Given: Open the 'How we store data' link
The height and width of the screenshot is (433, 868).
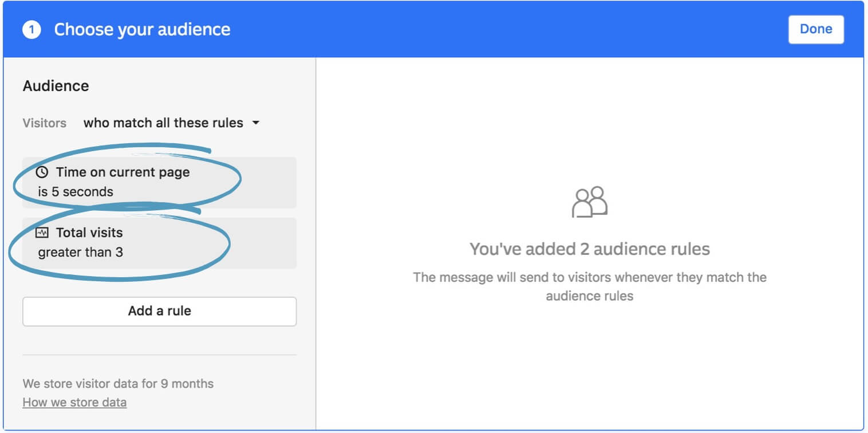Looking at the screenshot, I should (x=74, y=402).
